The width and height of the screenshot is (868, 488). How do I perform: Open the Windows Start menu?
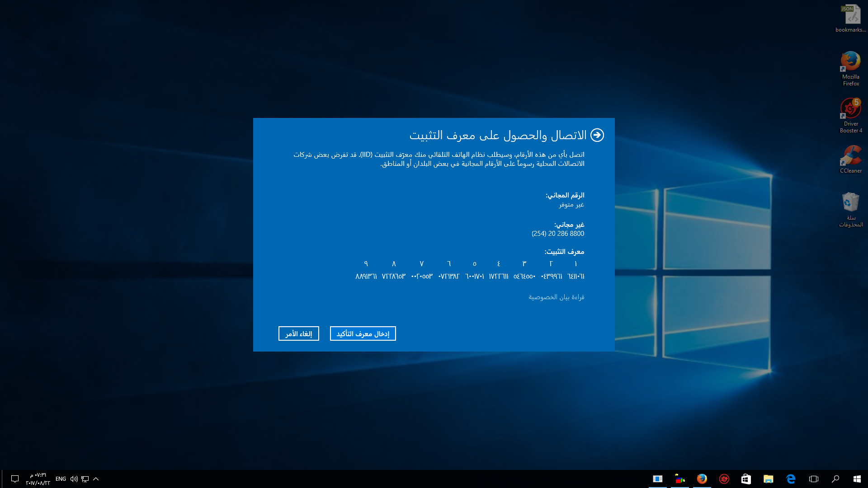pos(857,479)
